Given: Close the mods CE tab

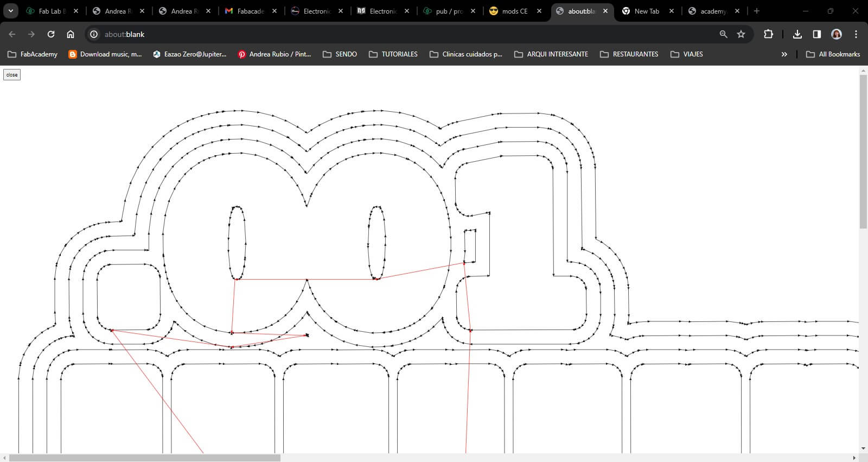Looking at the screenshot, I should click(539, 11).
